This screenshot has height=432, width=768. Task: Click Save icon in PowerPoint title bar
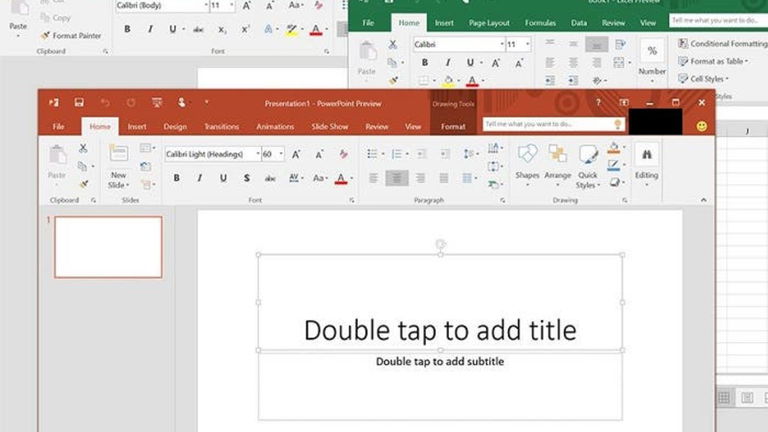click(79, 102)
